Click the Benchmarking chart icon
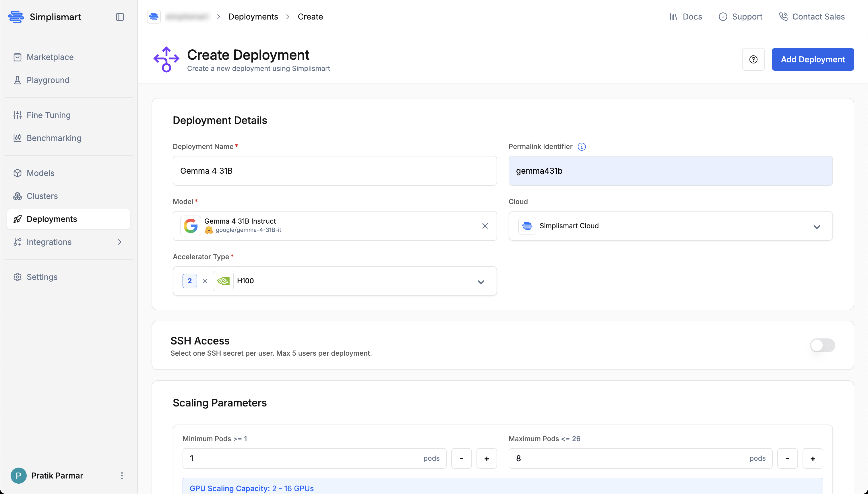The height and width of the screenshot is (494, 868). click(17, 138)
